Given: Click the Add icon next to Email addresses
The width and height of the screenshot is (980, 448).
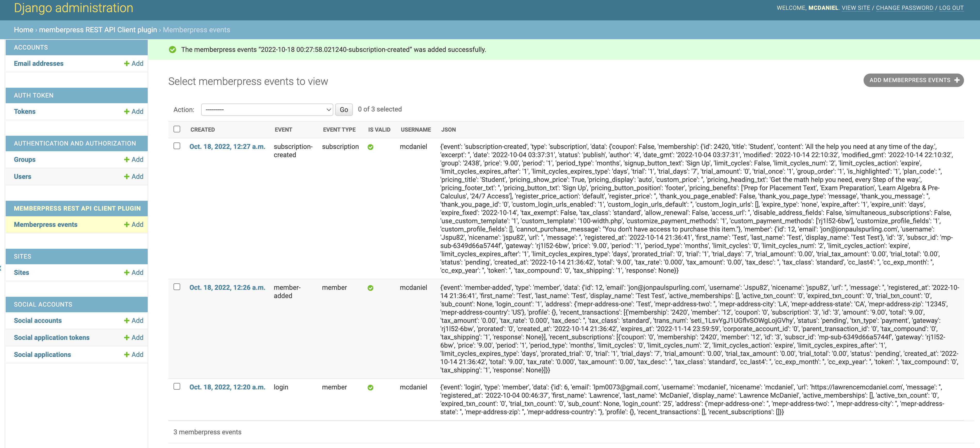Looking at the screenshot, I should click(x=127, y=63).
